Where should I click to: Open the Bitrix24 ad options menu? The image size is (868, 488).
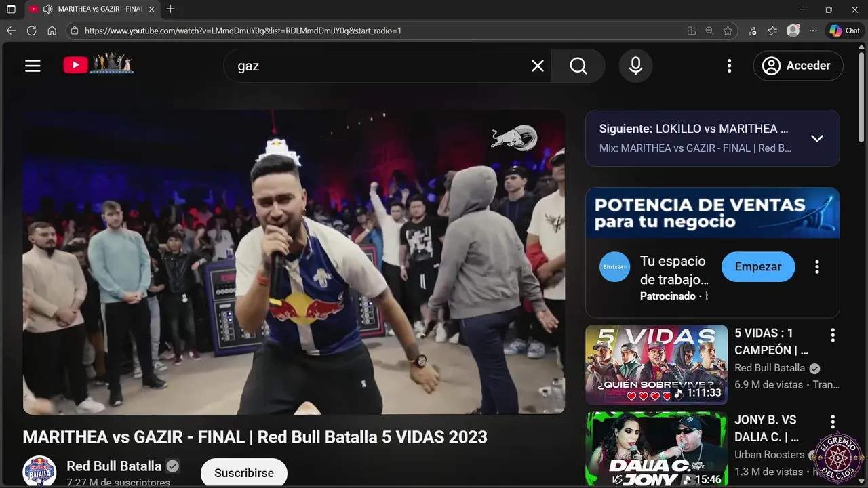(817, 267)
